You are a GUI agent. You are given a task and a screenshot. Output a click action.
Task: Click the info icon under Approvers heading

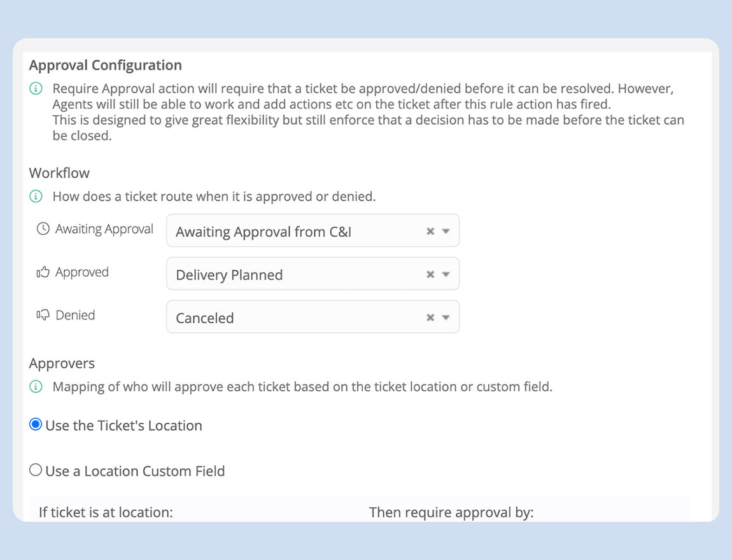point(36,386)
